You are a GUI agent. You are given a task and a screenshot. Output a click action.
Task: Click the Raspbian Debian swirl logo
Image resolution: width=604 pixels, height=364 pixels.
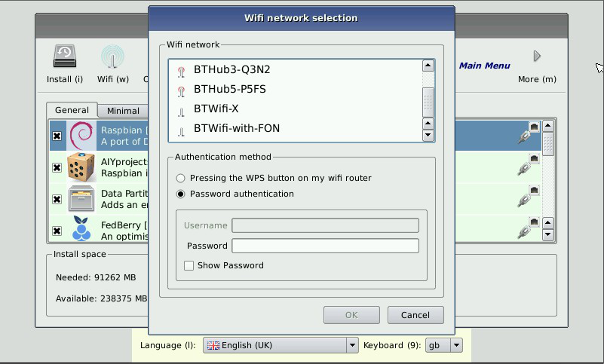[x=81, y=136]
